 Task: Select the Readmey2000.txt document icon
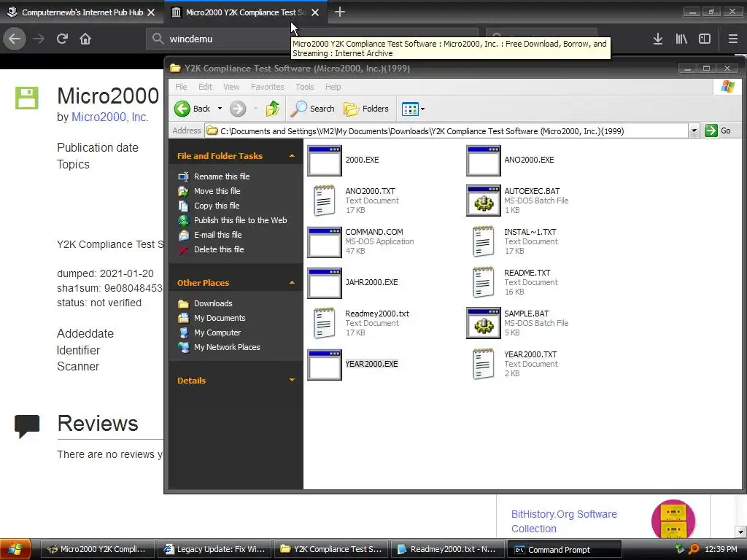coord(325,324)
